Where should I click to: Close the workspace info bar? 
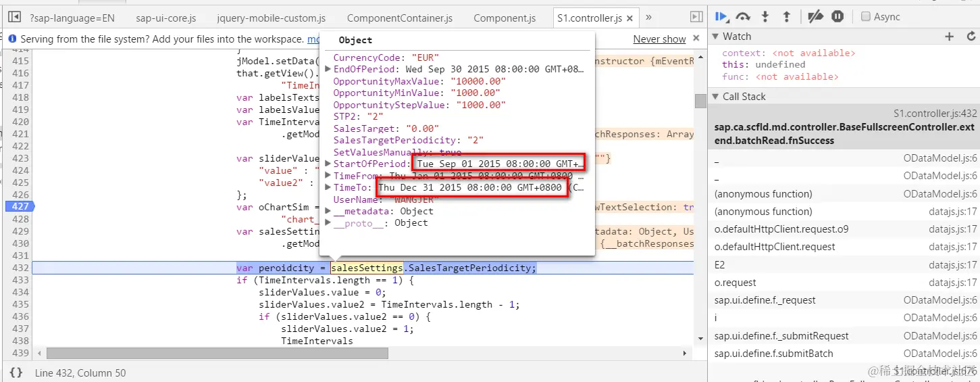pos(698,39)
